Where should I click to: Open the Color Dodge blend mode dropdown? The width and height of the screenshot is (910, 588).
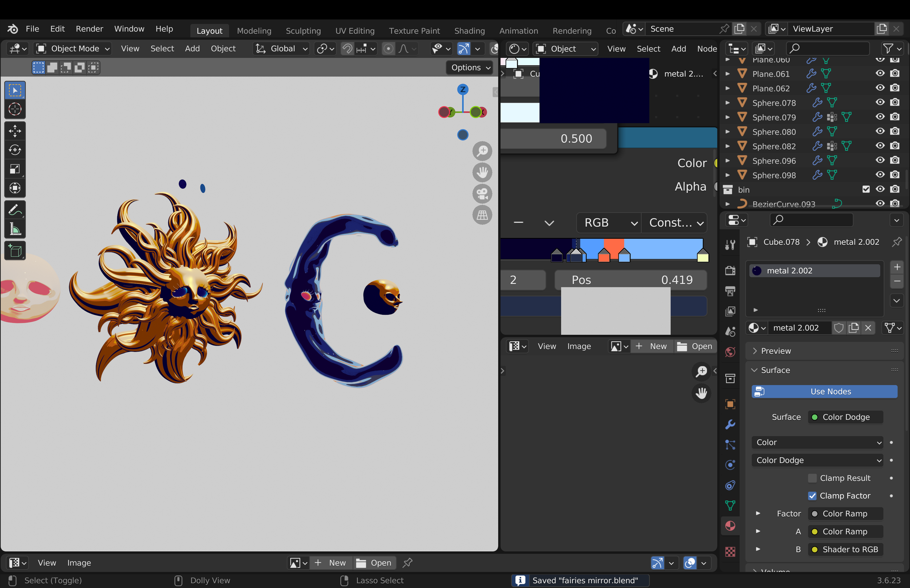(x=818, y=460)
